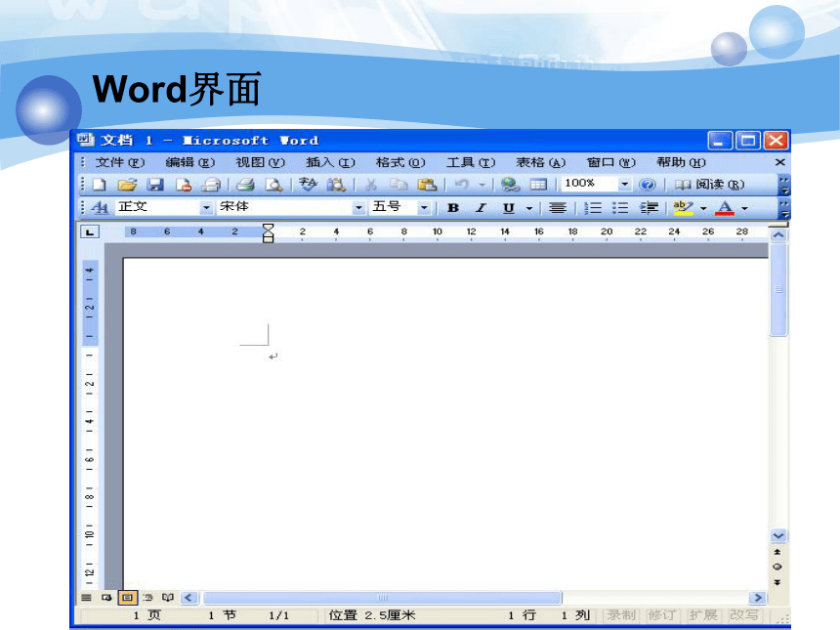Click the Insert Hyperlink globe icon

pyautogui.click(x=510, y=185)
